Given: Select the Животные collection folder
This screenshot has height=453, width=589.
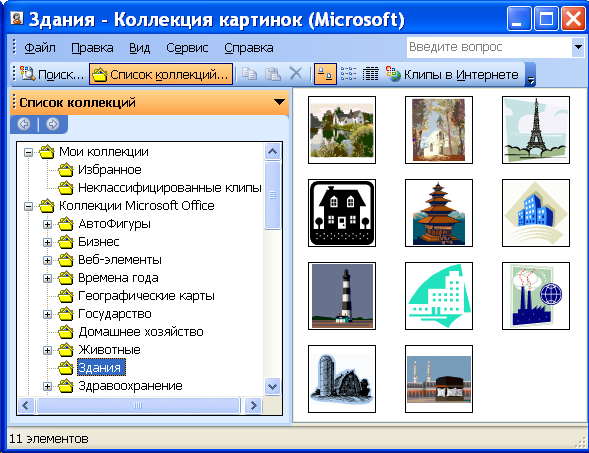Looking at the screenshot, I should click(109, 350).
